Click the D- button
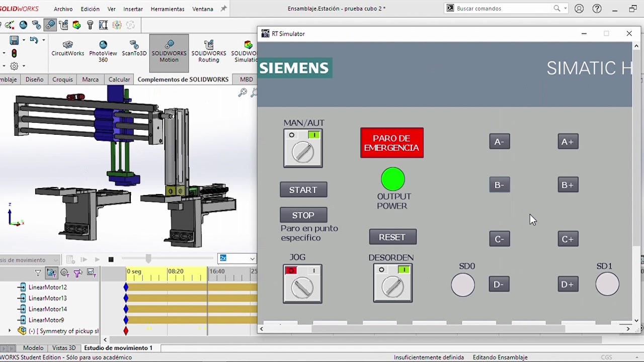644x362 pixels. pos(499,284)
